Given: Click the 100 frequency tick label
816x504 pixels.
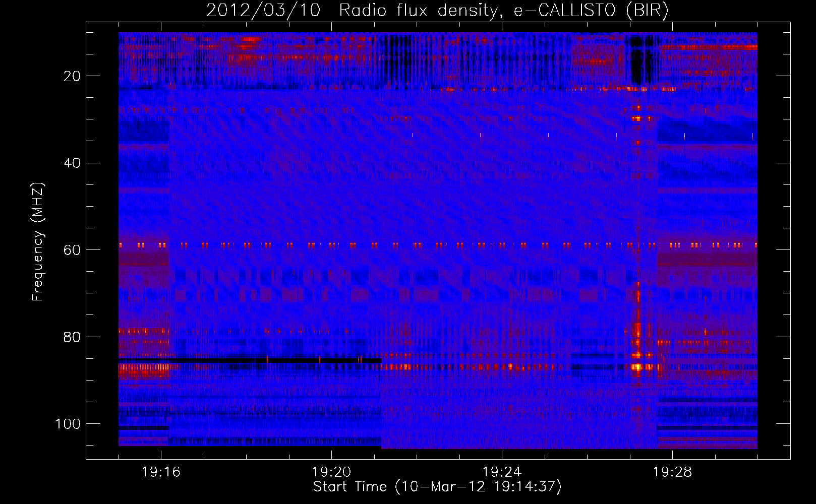Looking at the screenshot, I should tap(68, 424).
